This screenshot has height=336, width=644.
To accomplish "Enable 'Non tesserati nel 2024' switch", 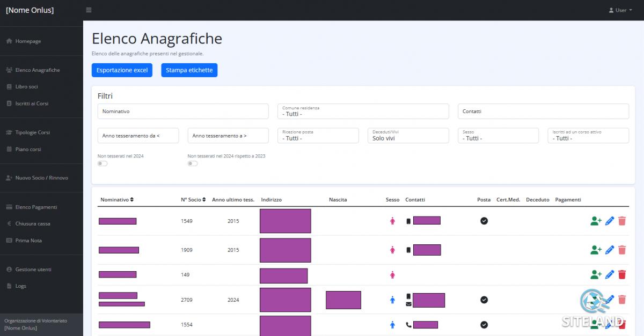I will [x=103, y=163].
